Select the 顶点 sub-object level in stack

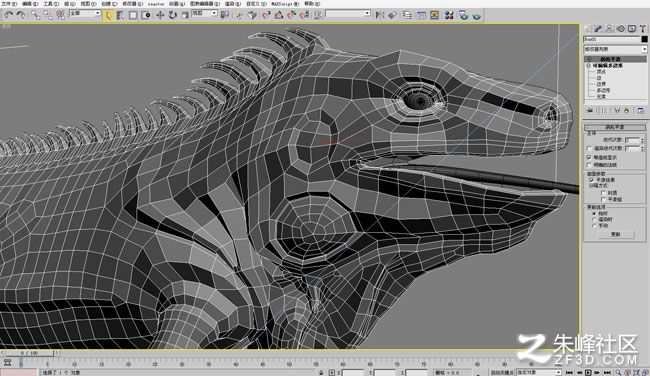pos(601,72)
